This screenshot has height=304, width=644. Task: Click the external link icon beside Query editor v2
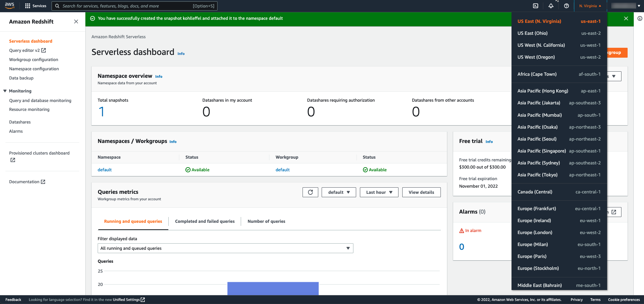[43, 50]
